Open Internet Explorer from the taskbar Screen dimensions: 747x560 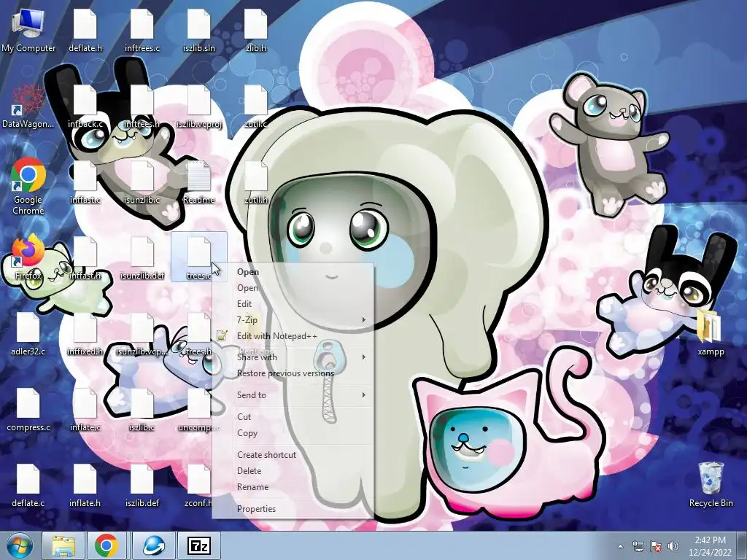click(153, 545)
